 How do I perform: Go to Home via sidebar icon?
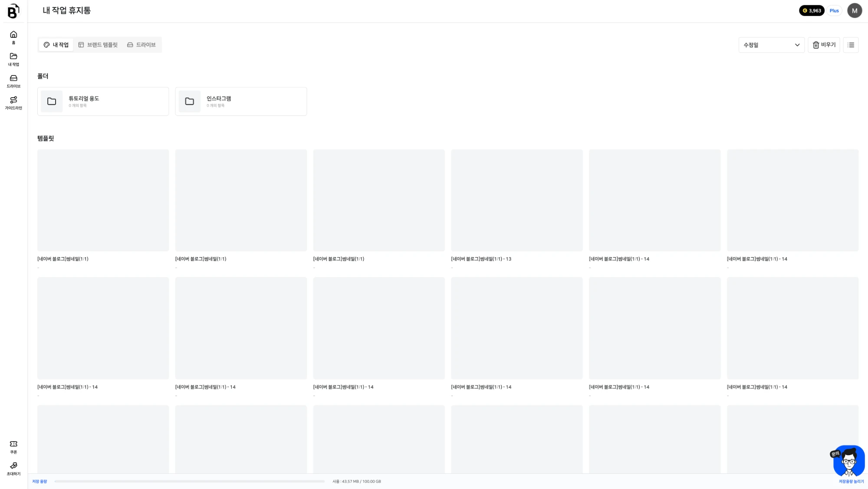coord(13,37)
